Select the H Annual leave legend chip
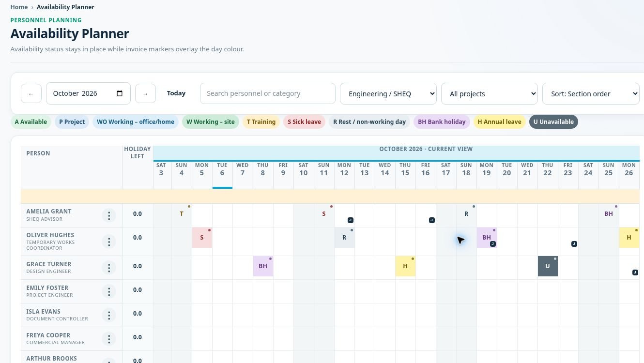This screenshot has width=644, height=363. point(499,122)
